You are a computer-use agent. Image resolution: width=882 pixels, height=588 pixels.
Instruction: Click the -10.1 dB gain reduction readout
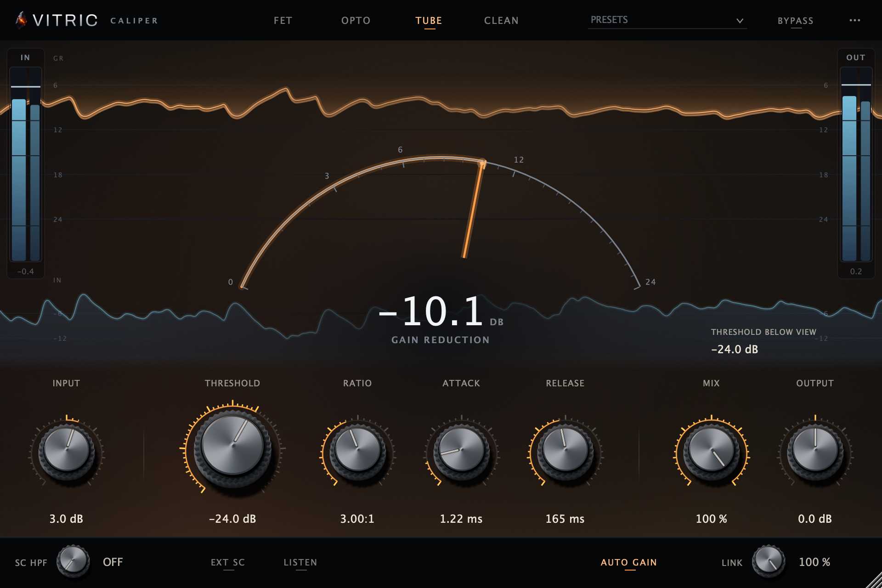coord(441,311)
